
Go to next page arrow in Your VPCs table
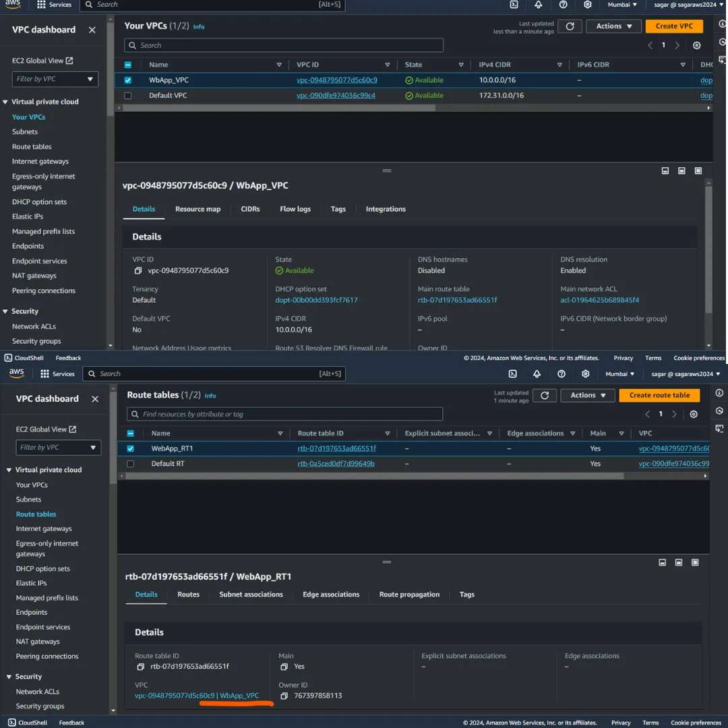point(677,45)
